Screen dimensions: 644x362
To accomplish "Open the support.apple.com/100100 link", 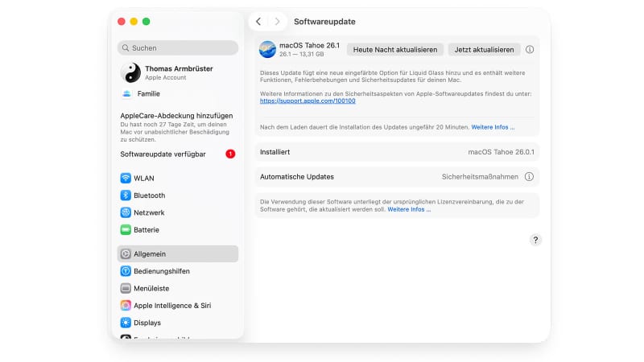I will pos(308,101).
